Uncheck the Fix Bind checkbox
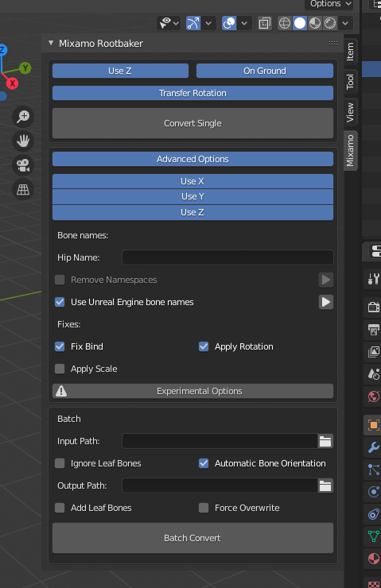 (x=60, y=346)
